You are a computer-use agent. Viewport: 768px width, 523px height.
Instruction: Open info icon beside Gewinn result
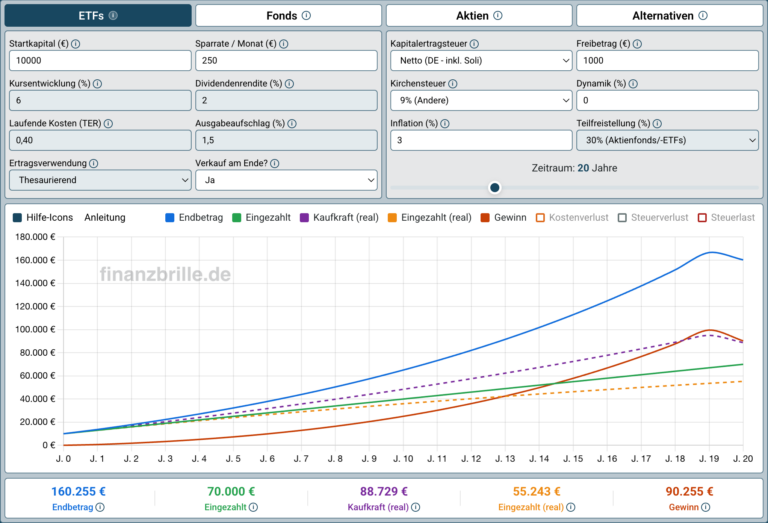tap(705, 507)
